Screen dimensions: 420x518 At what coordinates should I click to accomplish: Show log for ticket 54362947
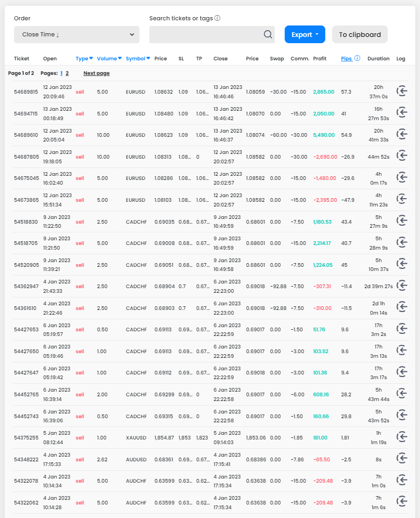coord(402,287)
